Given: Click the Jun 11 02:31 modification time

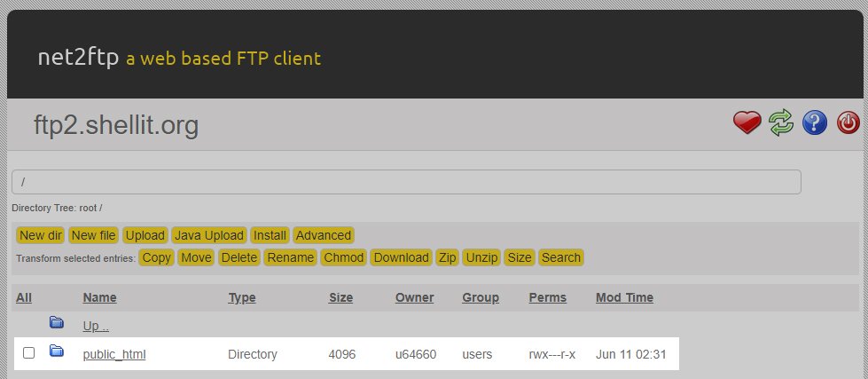Looking at the screenshot, I should pyautogui.click(x=631, y=354).
